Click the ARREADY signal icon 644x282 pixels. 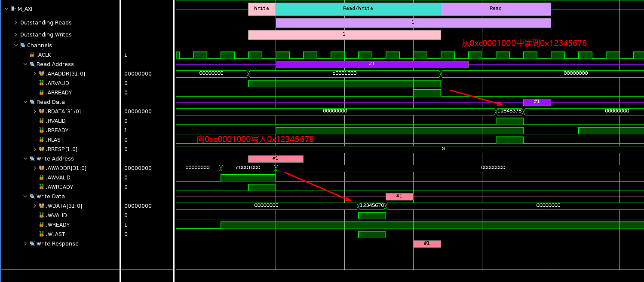[x=42, y=92]
